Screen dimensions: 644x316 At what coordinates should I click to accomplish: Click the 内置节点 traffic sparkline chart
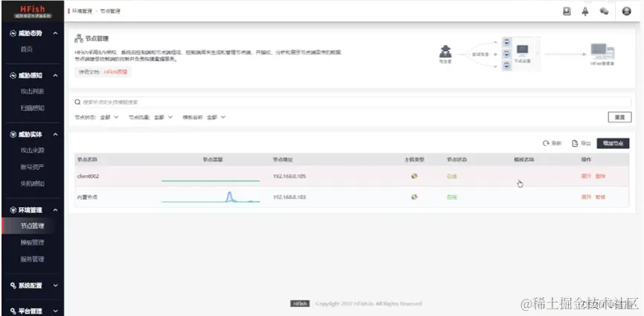[x=211, y=197]
